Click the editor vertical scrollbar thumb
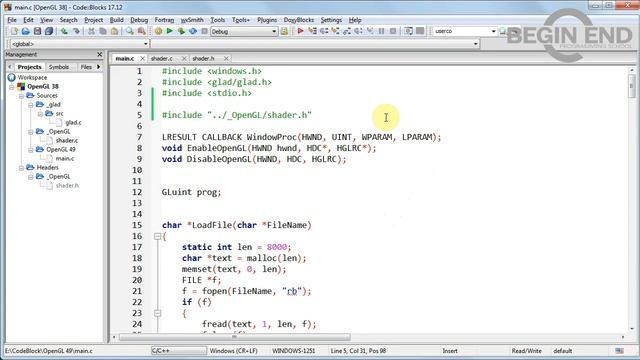This screenshot has width=640, height=360. (631, 86)
